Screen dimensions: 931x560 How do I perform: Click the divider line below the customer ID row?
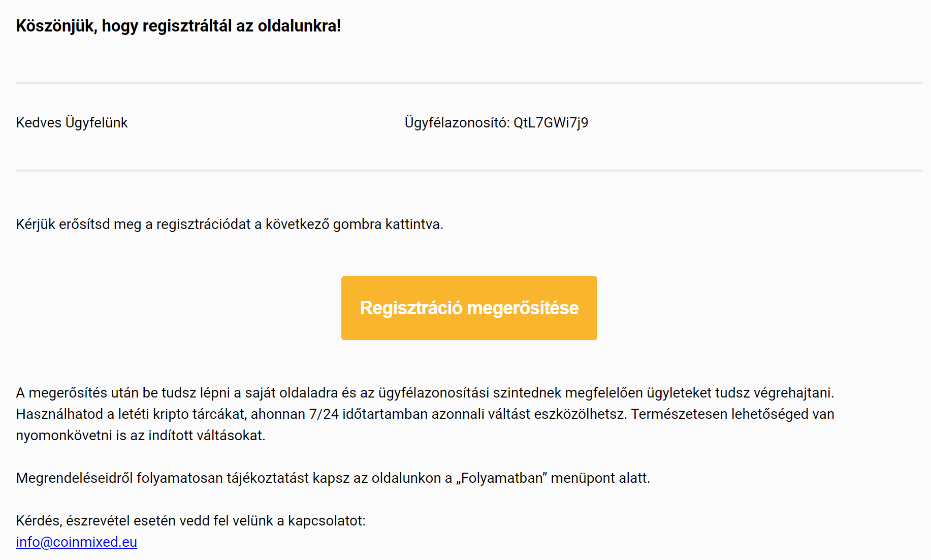[469, 171]
